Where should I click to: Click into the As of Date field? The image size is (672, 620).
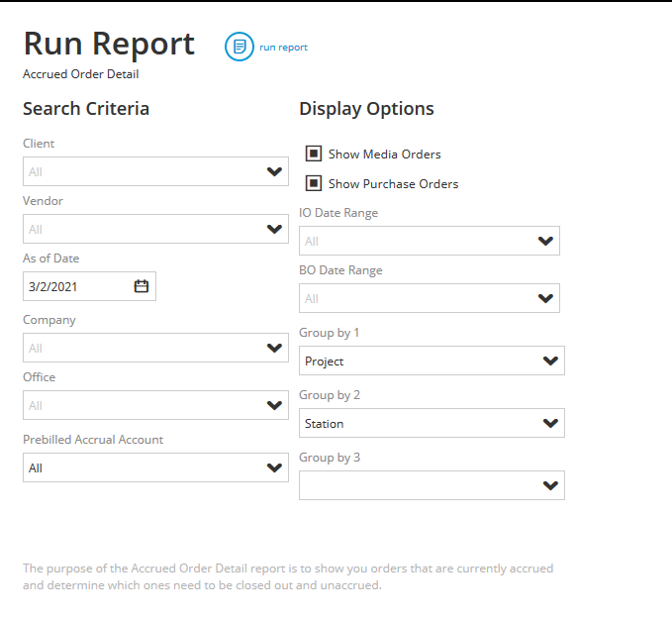74,287
